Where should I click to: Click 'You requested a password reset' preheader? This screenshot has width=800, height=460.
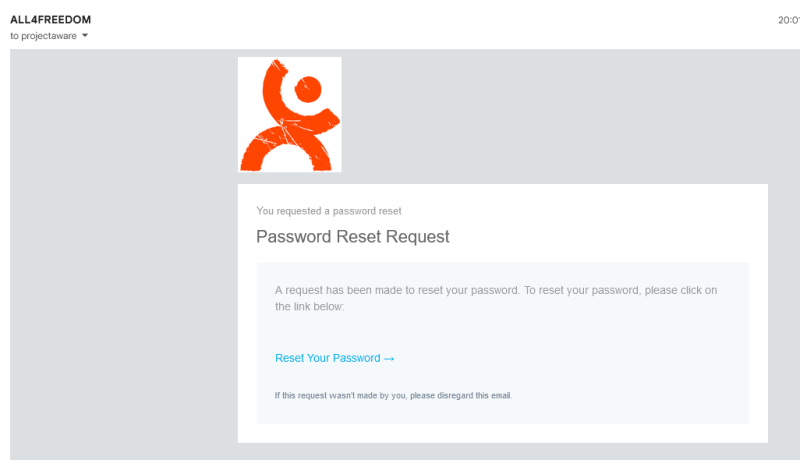coord(329,211)
